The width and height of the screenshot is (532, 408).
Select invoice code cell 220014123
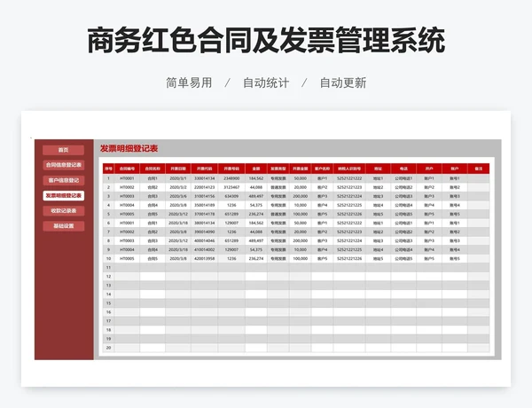[204, 187]
